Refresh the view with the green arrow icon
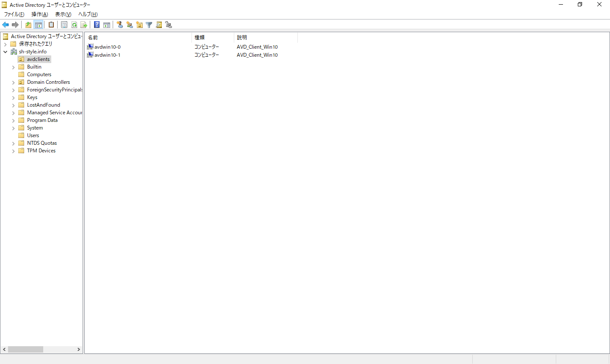 (x=74, y=25)
